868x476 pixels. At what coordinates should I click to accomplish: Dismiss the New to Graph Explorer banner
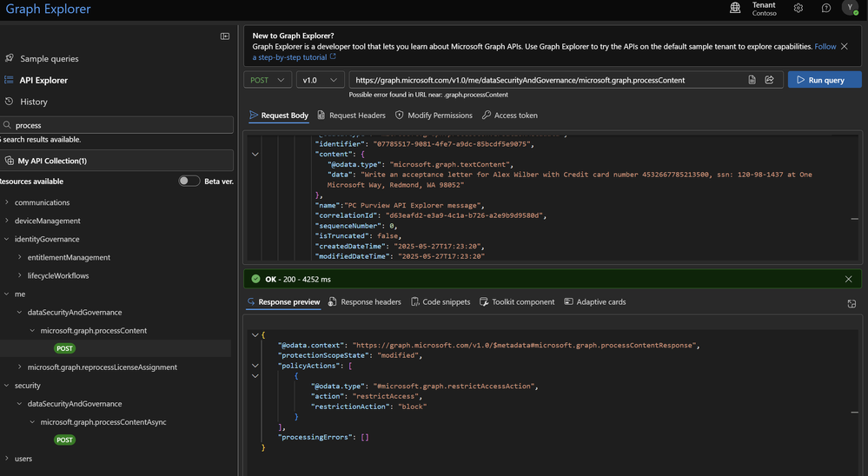point(845,46)
